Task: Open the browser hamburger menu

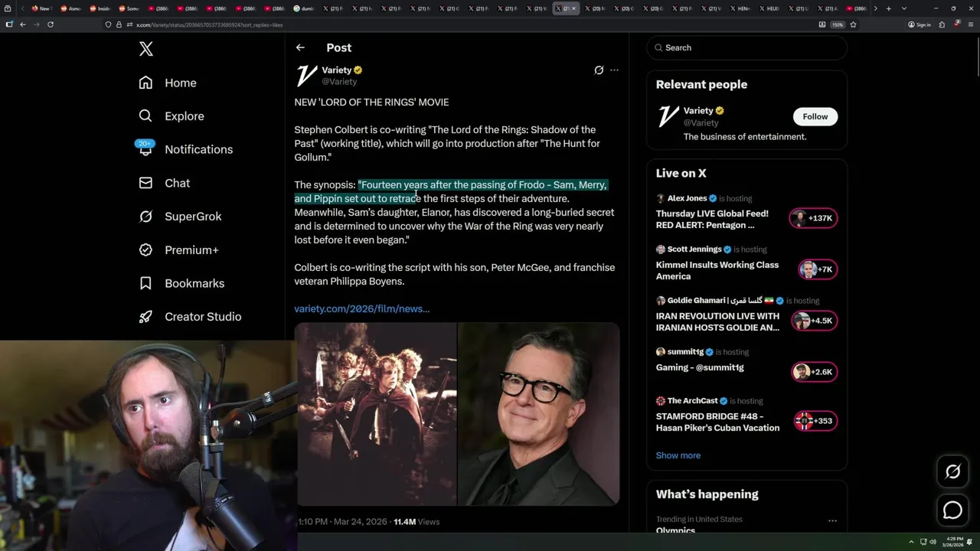Action: point(971,24)
